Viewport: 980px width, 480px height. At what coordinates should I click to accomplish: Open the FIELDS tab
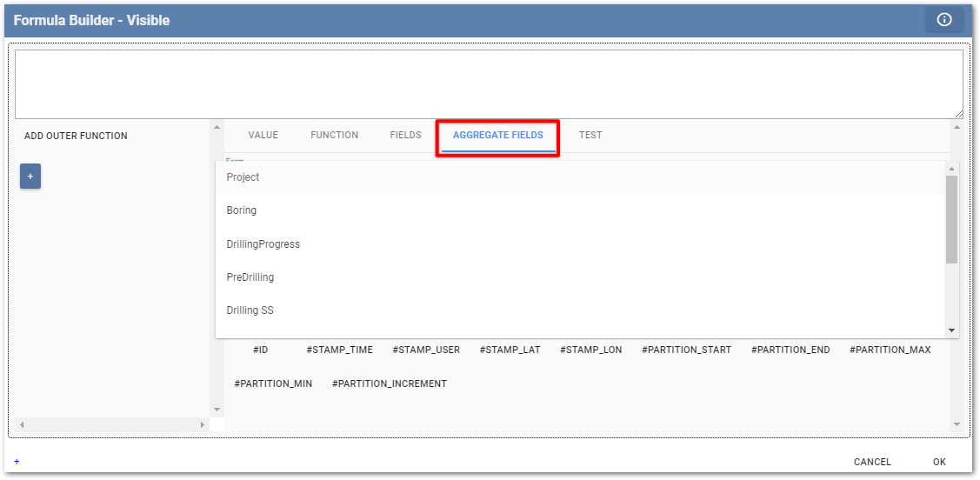[405, 135]
